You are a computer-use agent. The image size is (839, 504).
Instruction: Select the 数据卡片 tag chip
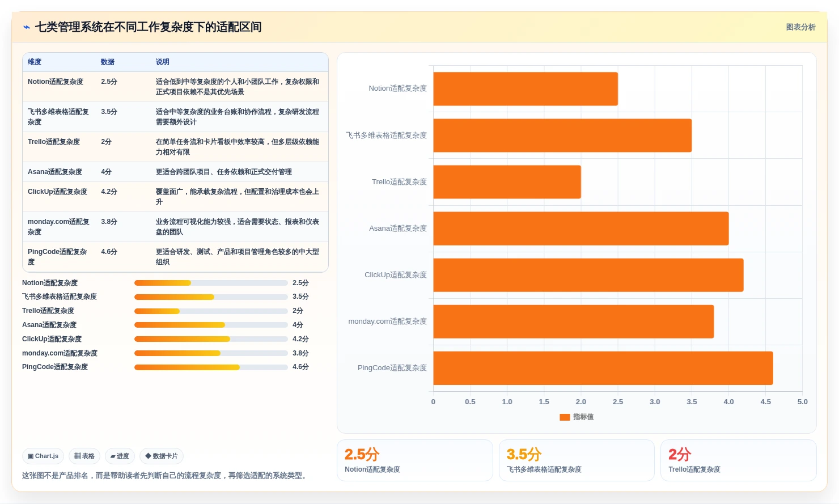162,456
